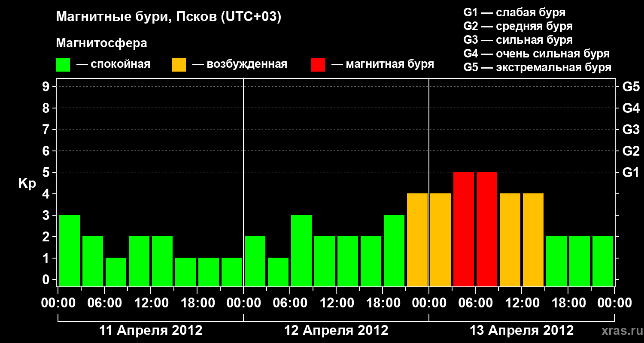Viewport: 644px width, 343px height.
Task: Click the 'G5 — экстремальная буря' legend line
Action: 537,68
